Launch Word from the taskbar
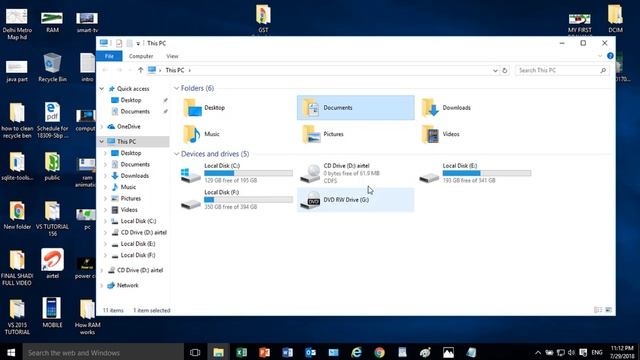 [287, 352]
